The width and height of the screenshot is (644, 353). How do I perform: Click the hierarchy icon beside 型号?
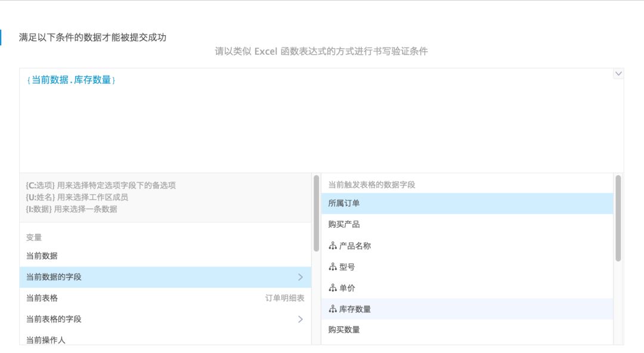(333, 267)
